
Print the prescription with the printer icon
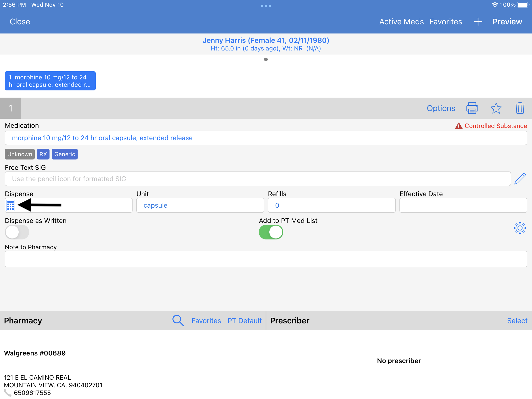point(472,108)
